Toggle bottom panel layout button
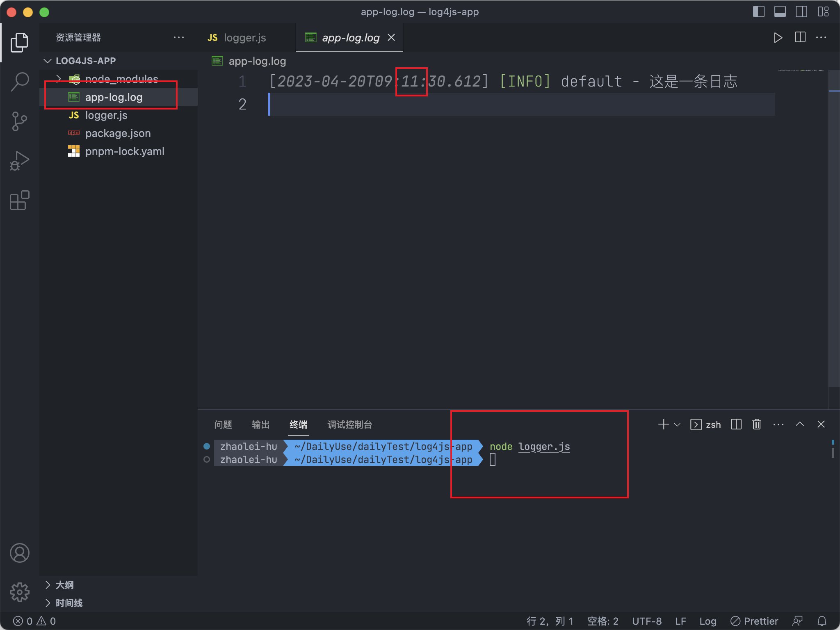The image size is (840, 630). point(780,12)
